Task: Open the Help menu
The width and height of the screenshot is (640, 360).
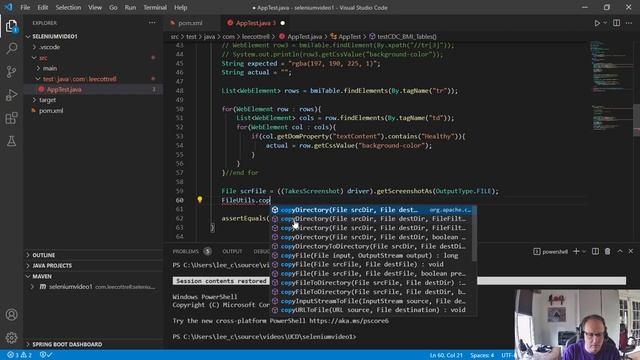Action: [x=180, y=7]
